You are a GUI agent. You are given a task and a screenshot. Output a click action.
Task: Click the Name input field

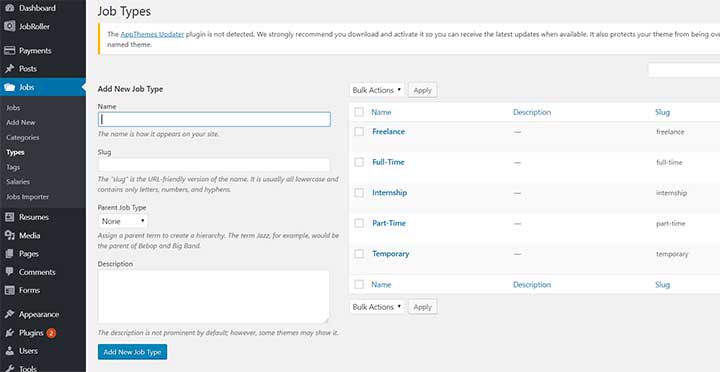pos(214,119)
